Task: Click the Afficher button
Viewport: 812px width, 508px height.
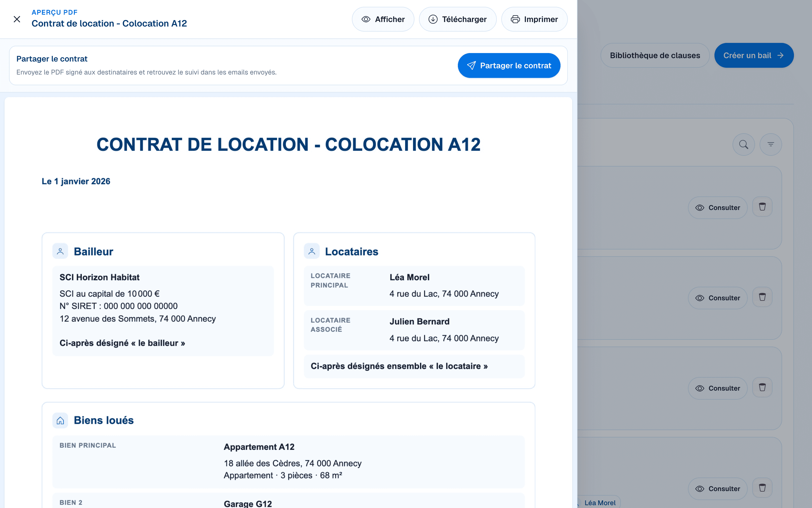Action: (x=383, y=19)
